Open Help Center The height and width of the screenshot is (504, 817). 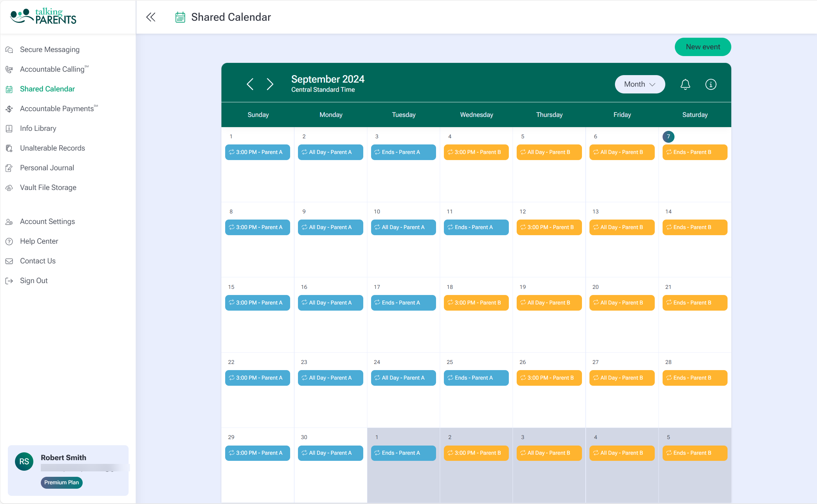pyautogui.click(x=39, y=241)
